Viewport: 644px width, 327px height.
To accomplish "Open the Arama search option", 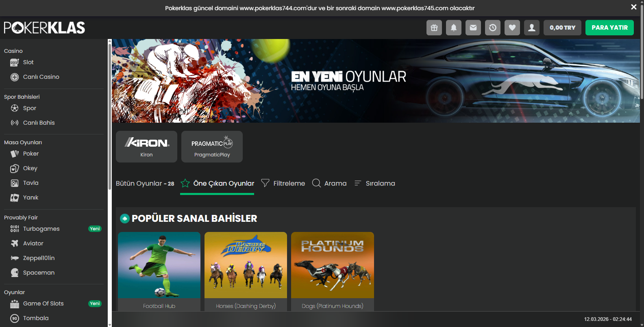I will [329, 183].
